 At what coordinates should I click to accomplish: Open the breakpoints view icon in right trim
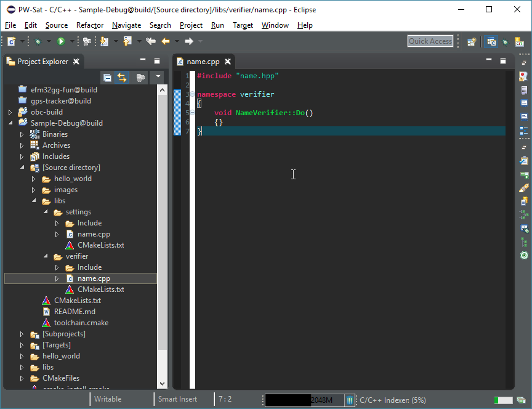[x=523, y=77]
